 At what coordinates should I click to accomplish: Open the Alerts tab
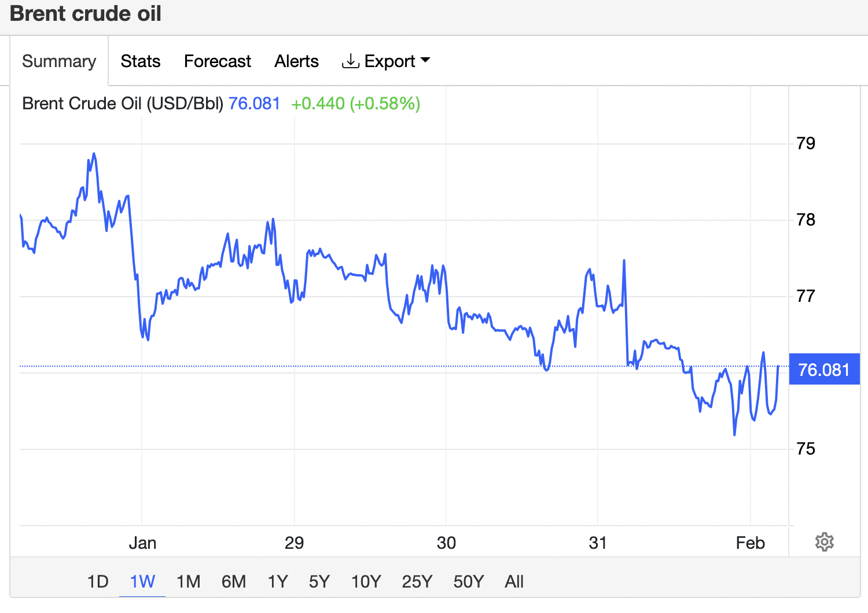click(296, 61)
